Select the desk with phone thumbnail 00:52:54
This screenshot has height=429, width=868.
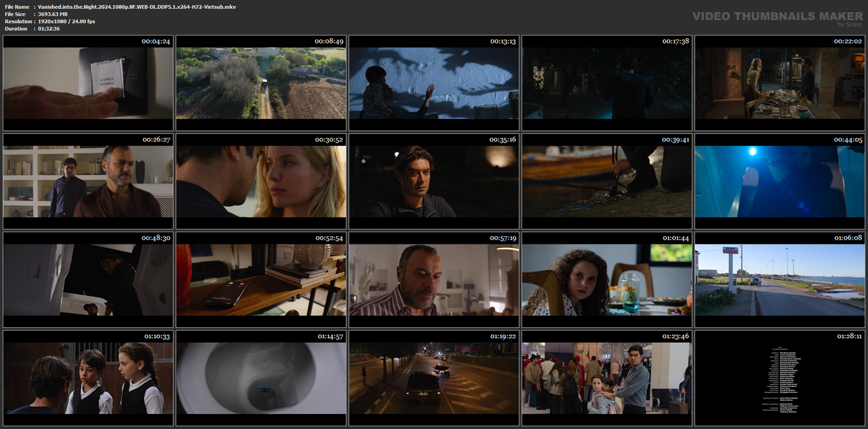(261, 280)
